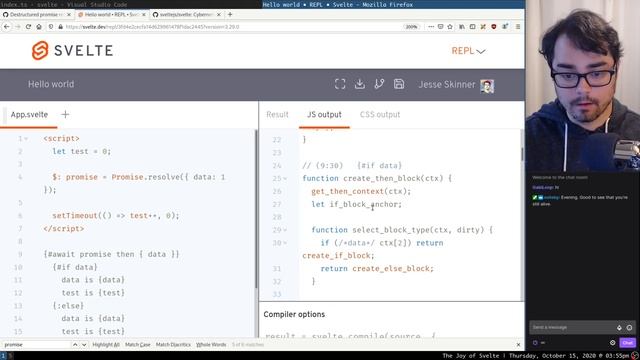Fold the script block at line 1
Screen dimensions: 640x360
[x=26, y=139]
